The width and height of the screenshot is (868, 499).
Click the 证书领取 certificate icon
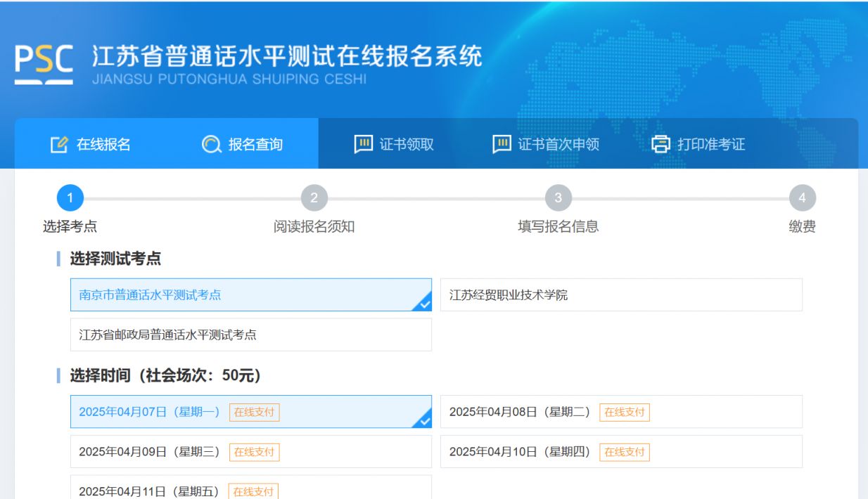[x=363, y=144]
